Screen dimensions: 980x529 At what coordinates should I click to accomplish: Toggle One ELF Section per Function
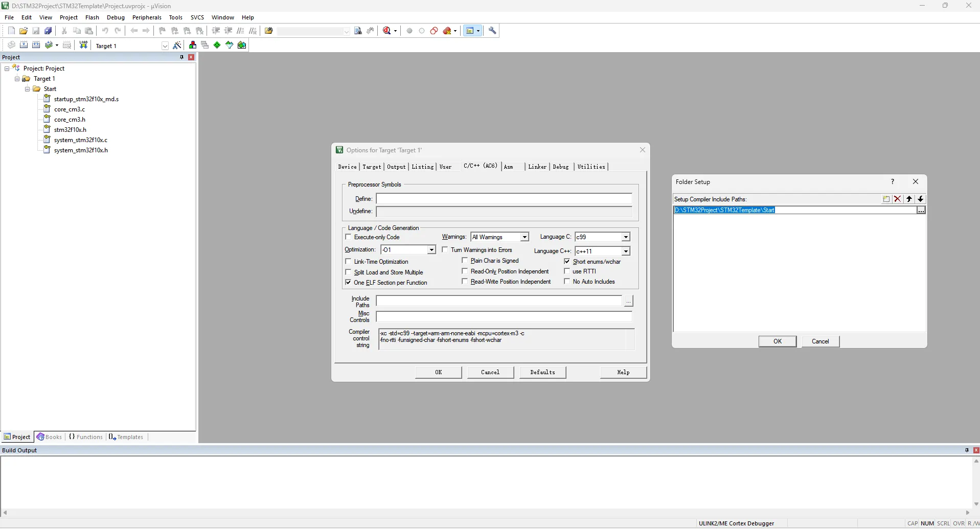coord(349,283)
